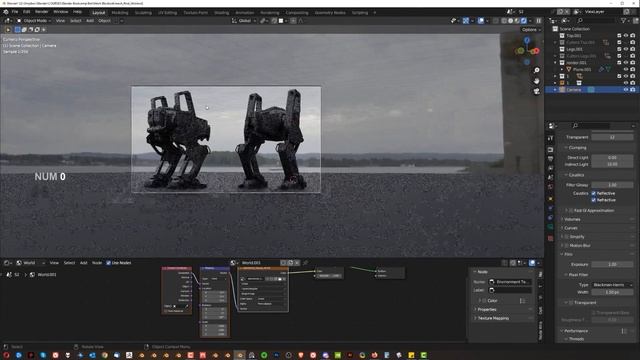Click the select box tweak tool icon
The width and height of the screenshot is (640, 360).
click(8, 29)
